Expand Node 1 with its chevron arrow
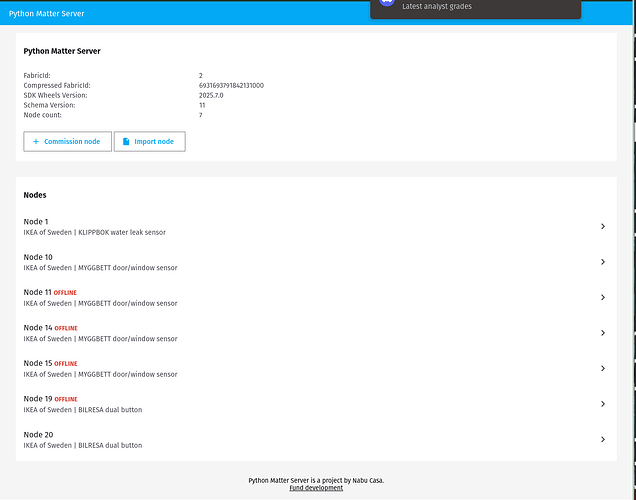Image resolution: width=636 pixels, height=500 pixels. (x=603, y=226)
